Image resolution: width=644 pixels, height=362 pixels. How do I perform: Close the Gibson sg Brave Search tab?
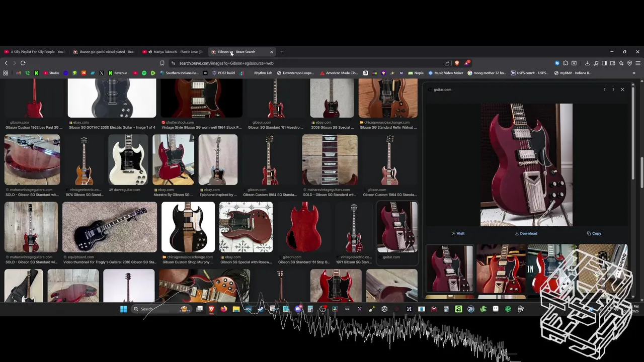(x=271, y=52)
